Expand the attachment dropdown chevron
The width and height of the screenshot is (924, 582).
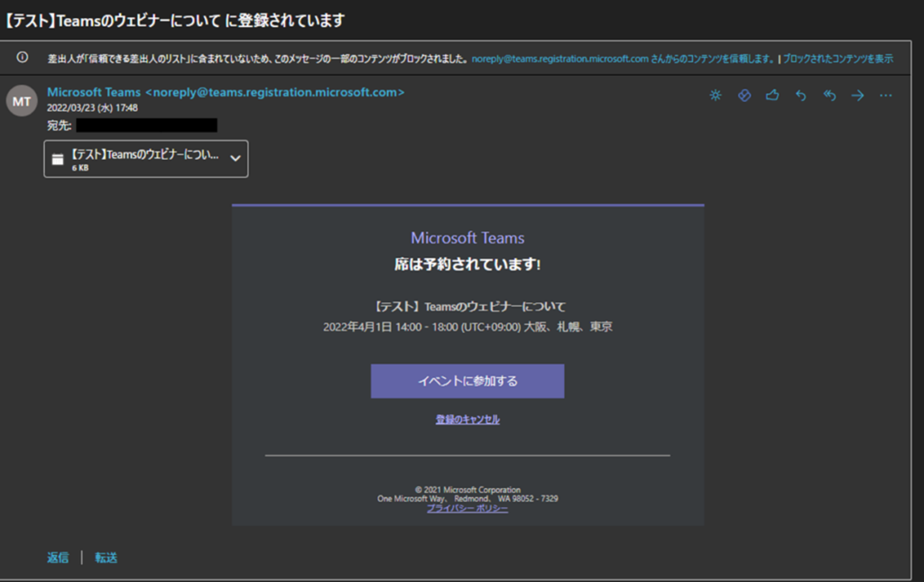[236, 159]
